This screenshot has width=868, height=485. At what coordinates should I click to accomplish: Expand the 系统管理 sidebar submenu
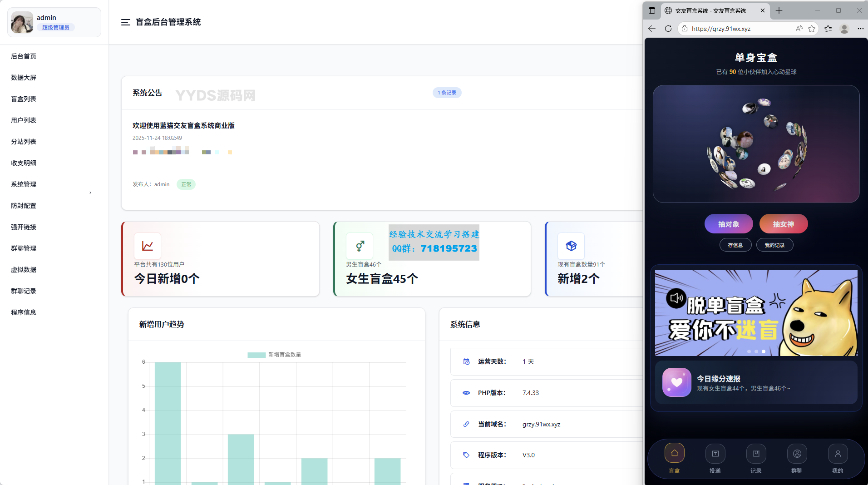24,184
